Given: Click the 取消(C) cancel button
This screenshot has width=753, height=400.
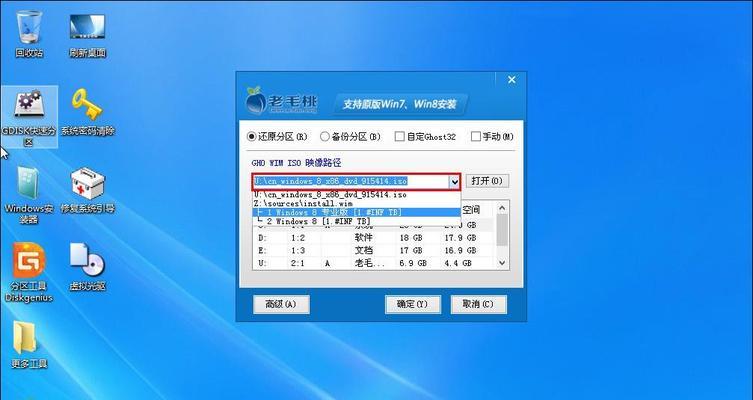Looking at the screenshot, I should pyautogui.click(x=478, y=304).
